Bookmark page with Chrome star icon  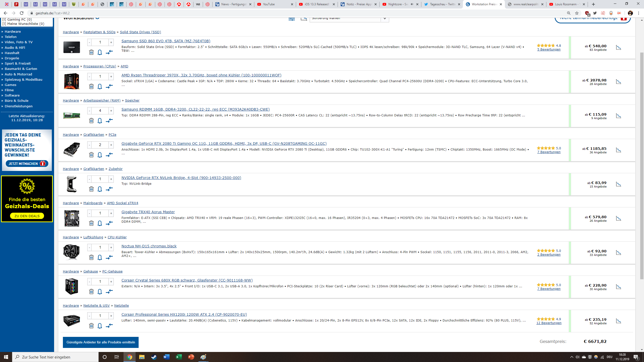(x=577, y=13)
